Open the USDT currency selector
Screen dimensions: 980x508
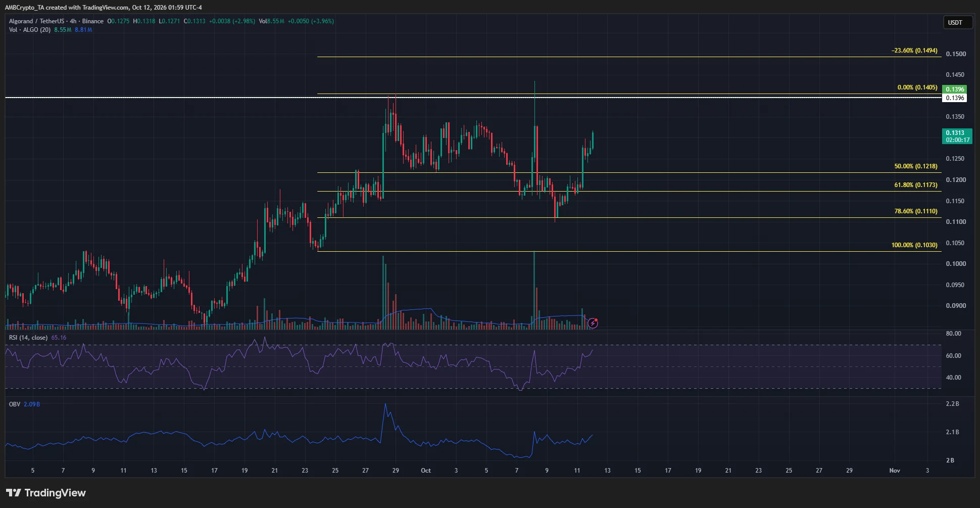coord(958,22)
